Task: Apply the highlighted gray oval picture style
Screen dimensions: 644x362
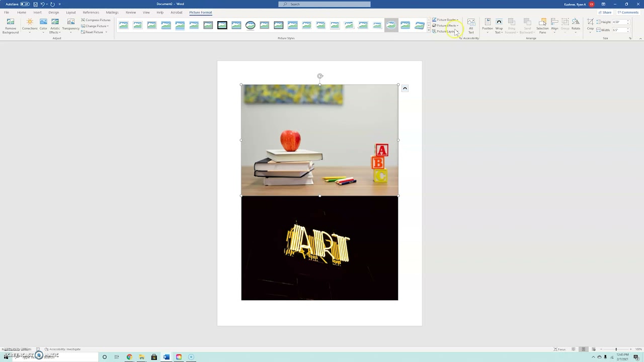Action: click(391, 25)
